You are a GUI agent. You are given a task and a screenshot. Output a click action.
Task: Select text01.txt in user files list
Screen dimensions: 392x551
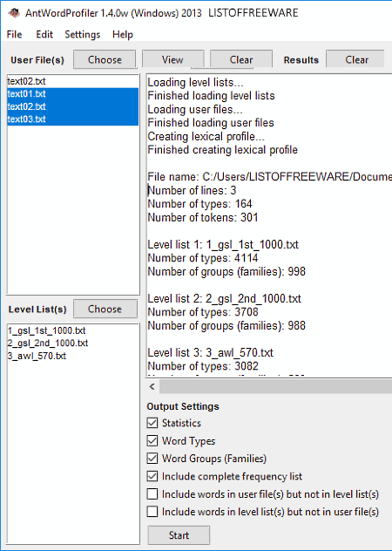pyautogui.click(x=72, y=94)
